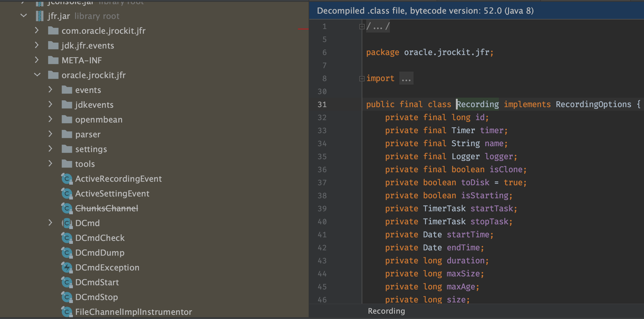The width and height of the screenshot is (644, 319).
Task: Unfold the collapsed import block
Action: (362, 79)
